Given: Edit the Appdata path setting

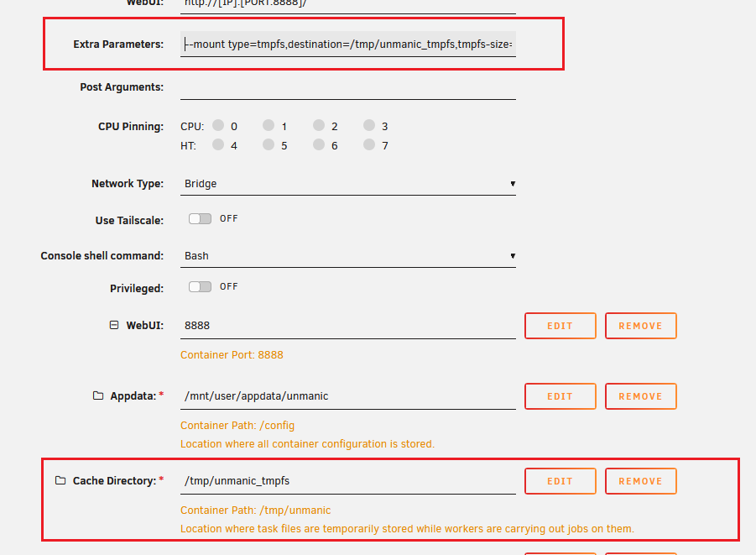Looking at the screenshot, I should pos(560,396).
